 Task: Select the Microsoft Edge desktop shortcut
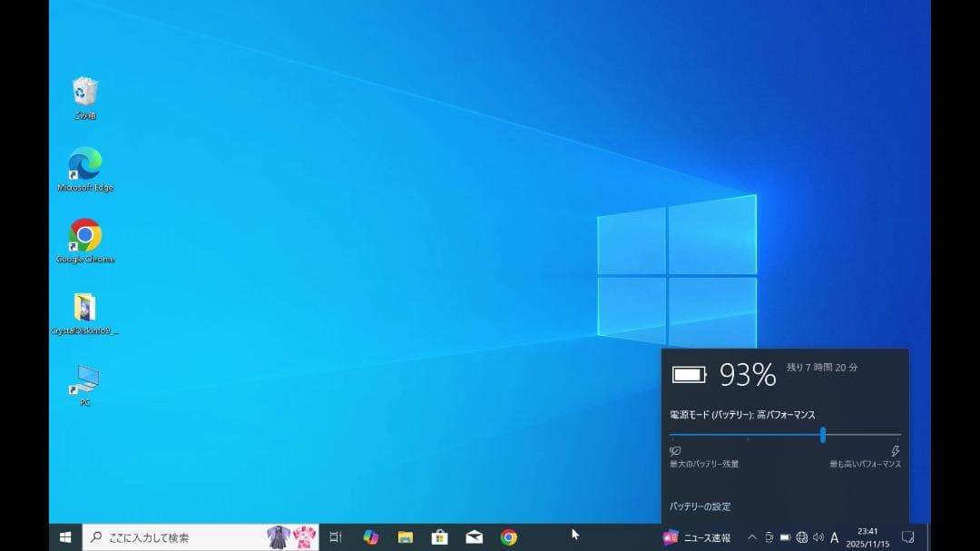(x=84, y=164)
